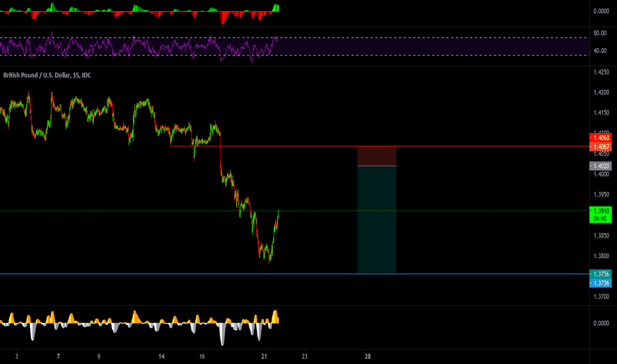Click date label 14 on the time axis
617x364 pixels.
coord(162,357)
